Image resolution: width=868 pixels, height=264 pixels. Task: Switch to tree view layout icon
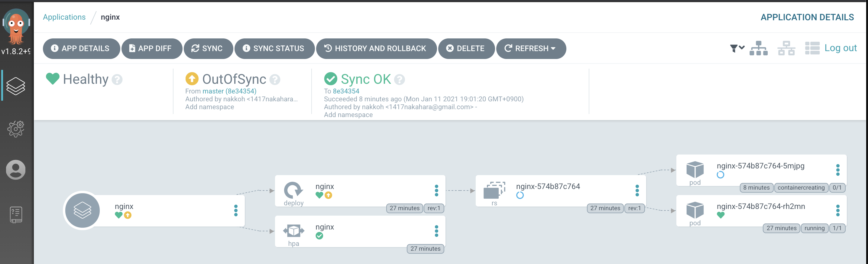pos(759,48)
